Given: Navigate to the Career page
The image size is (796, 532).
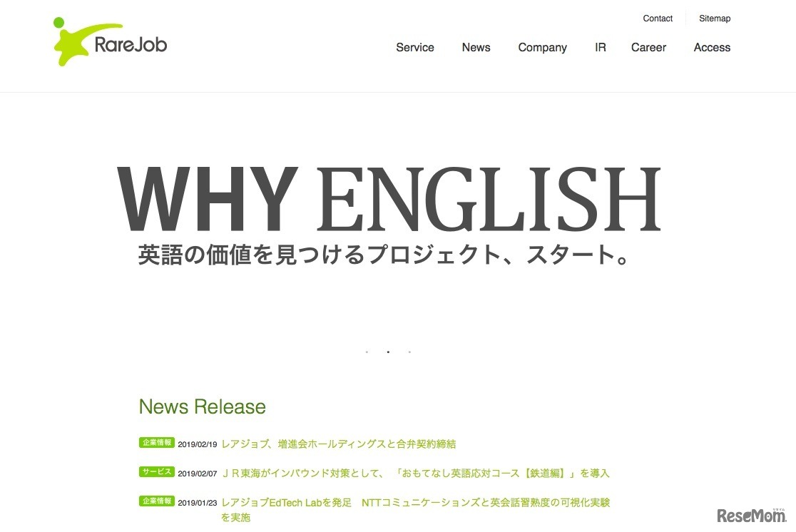Looking at the screenshot, I should pos(648,47).
